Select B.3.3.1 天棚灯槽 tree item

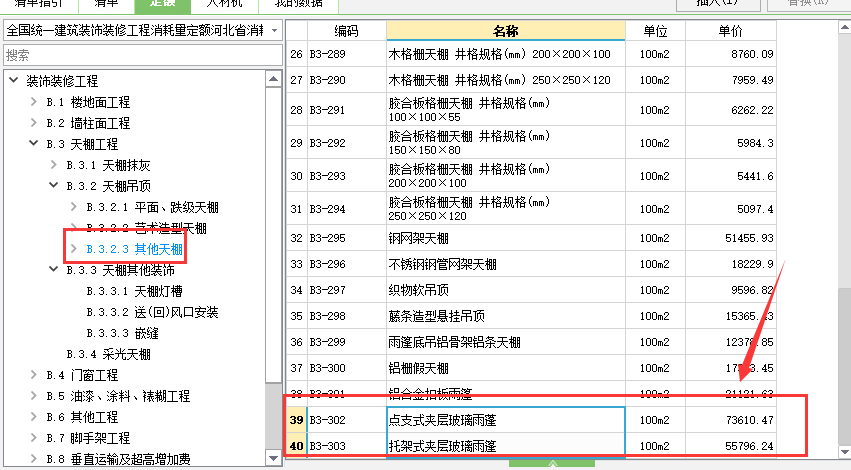[134, 291]
